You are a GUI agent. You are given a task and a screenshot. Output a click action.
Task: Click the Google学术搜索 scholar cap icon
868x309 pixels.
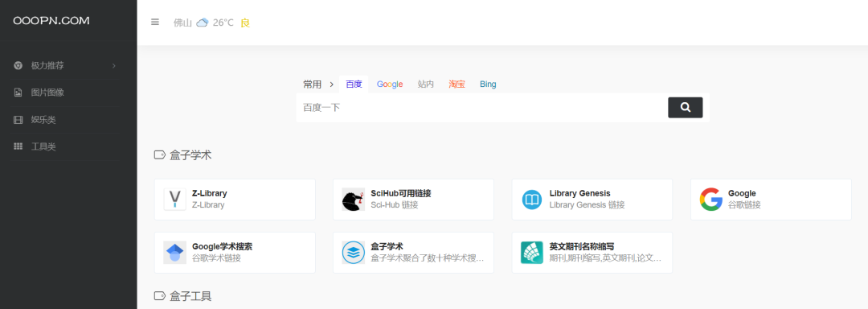pos(175,253)
